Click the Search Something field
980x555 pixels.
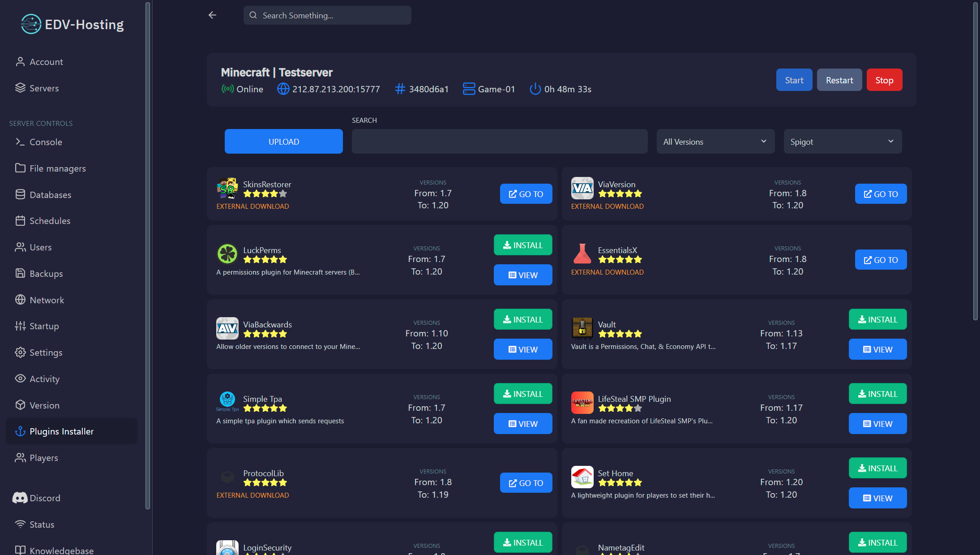coord(327,15)
